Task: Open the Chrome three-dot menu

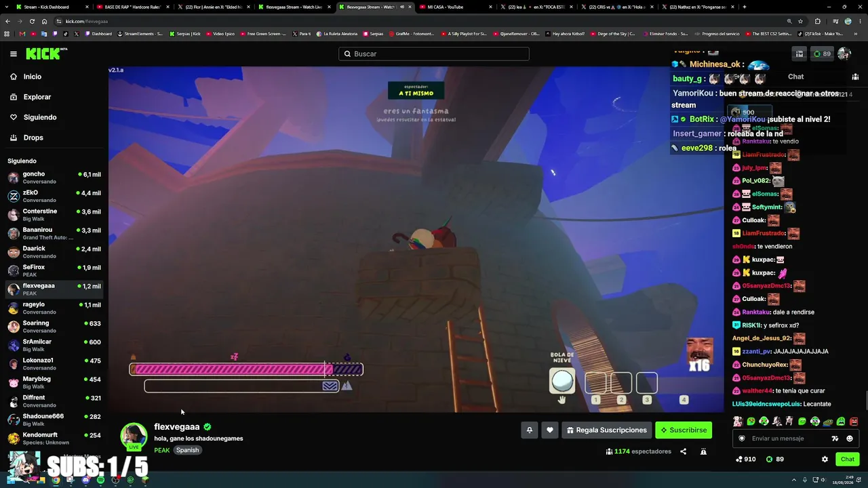Action: click(x=860, y=21)
